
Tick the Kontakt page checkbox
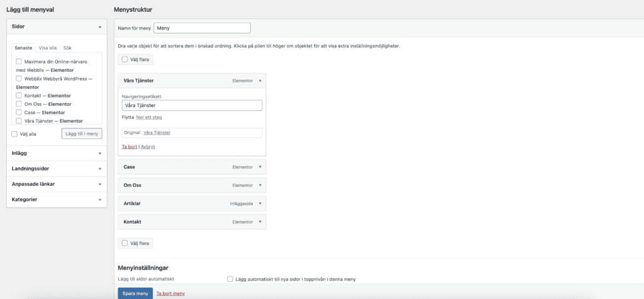pyautogui.click(x=18, y=96)
